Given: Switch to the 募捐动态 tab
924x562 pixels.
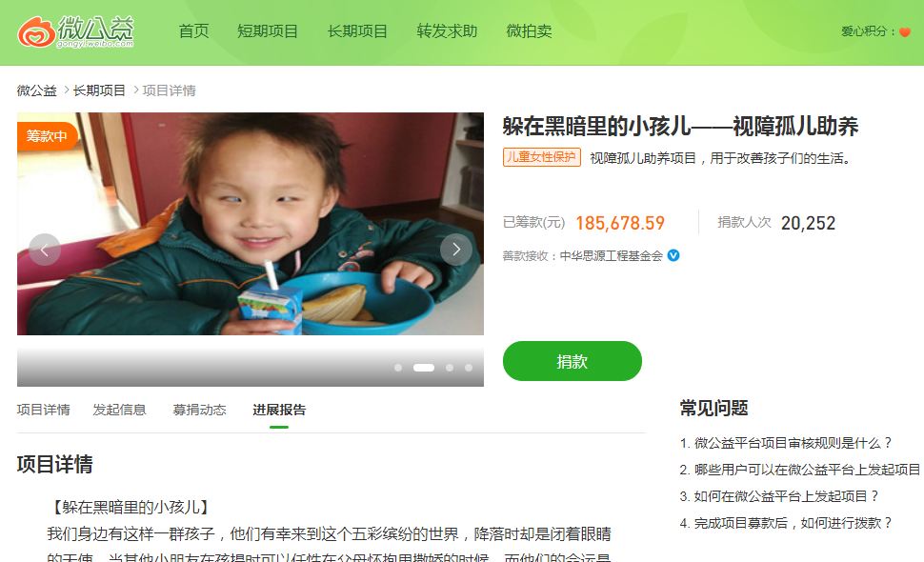Looking at the screenshot, I should point(200,410).
